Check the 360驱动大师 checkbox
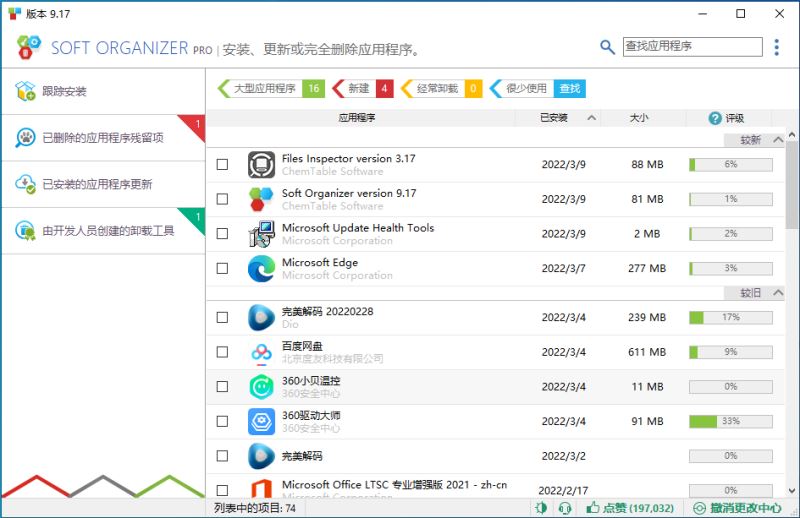 [x=222, y=422]
